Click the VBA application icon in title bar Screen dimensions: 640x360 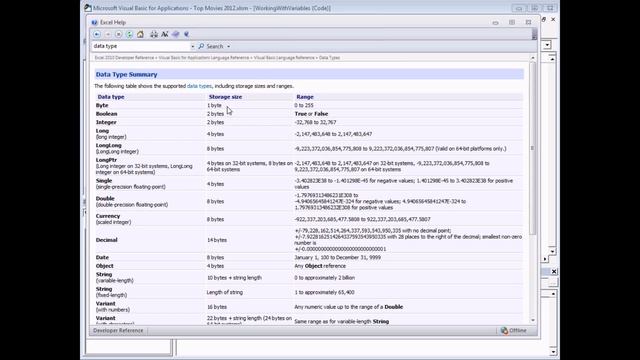(87, 8)
